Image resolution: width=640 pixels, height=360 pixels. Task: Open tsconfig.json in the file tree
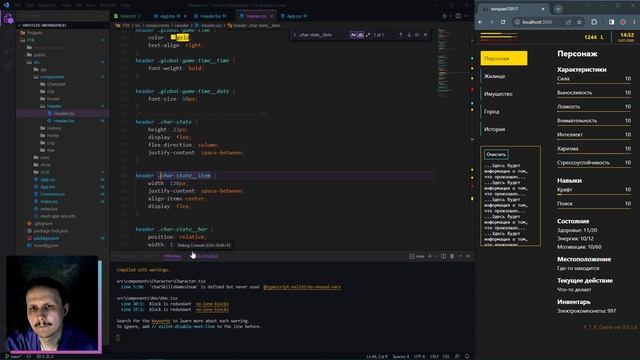(x=46, y=245)
